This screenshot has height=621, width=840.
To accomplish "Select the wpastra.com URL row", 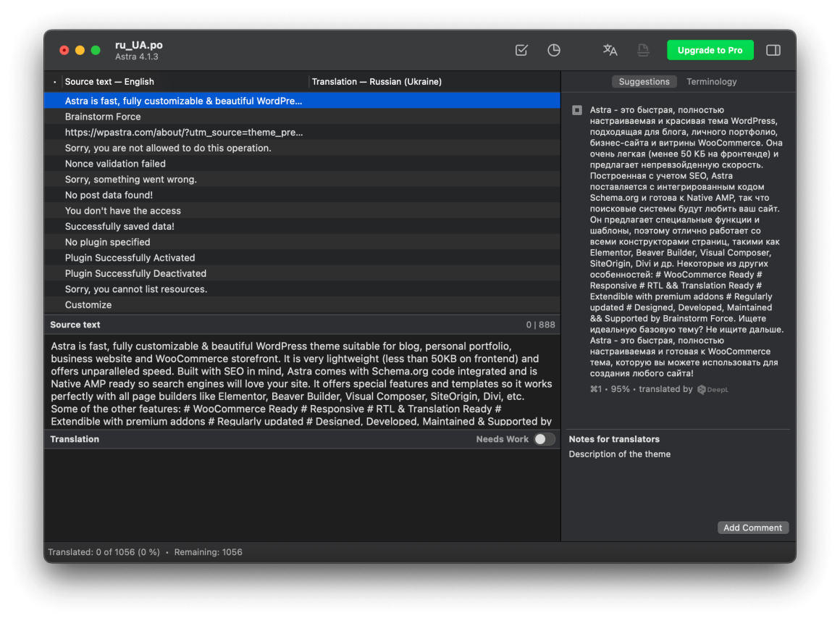I will click(x=302, y=132).
